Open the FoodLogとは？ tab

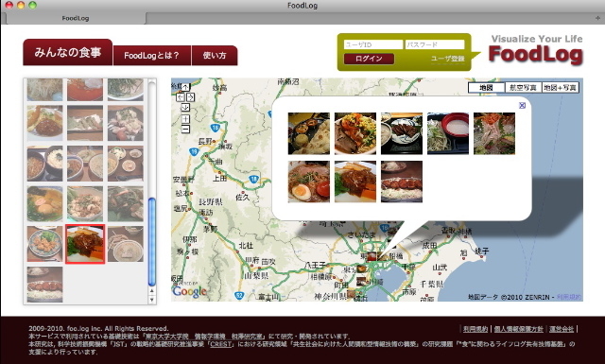click(x=151, y=56)
